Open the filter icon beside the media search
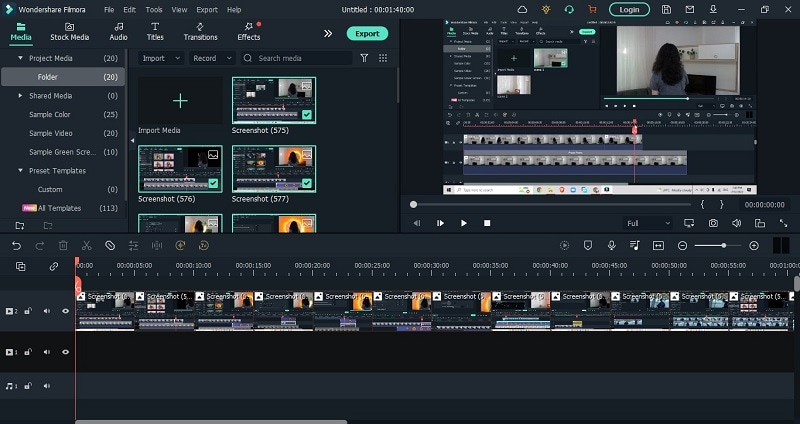Viewport: 800px width, 424px height. pos(364,58)
